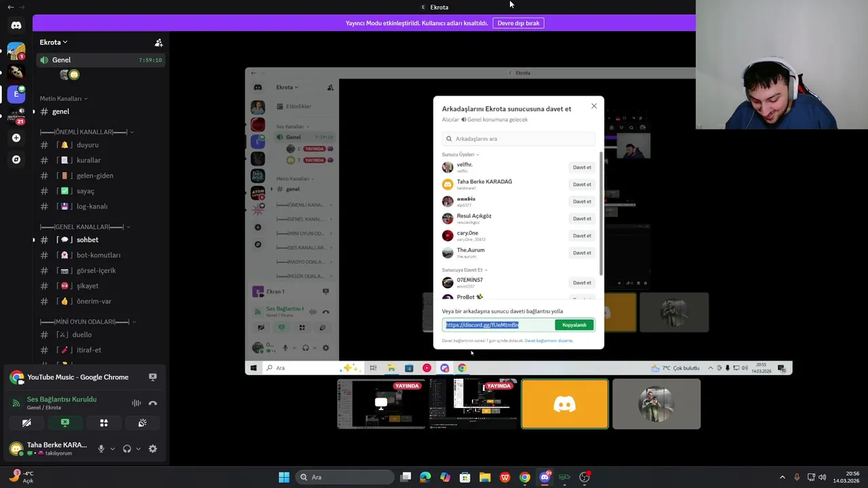Image resolution: width=868 pixels, height=488 pixels.
Task: Click the navigate forward arrow
Action: click(x=22, y=7)
